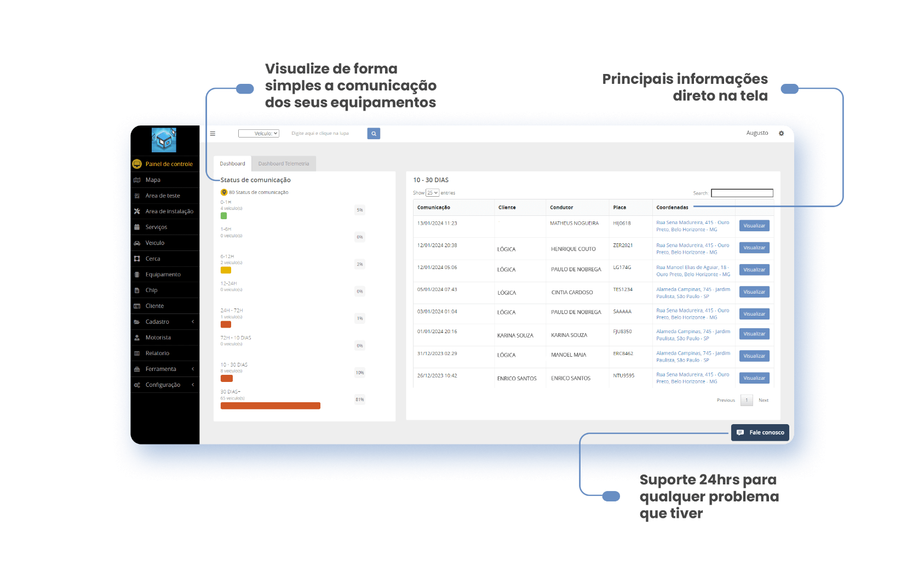Select the Configuração gears icon
The image size is (924, 571).
[137, 385]
